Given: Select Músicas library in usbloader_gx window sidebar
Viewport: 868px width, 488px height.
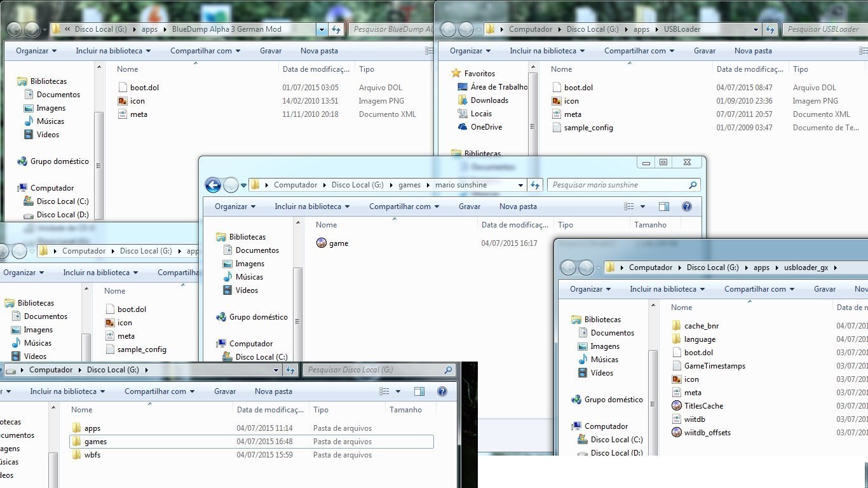Looking at the screenshot, I should tap(598, 360).
